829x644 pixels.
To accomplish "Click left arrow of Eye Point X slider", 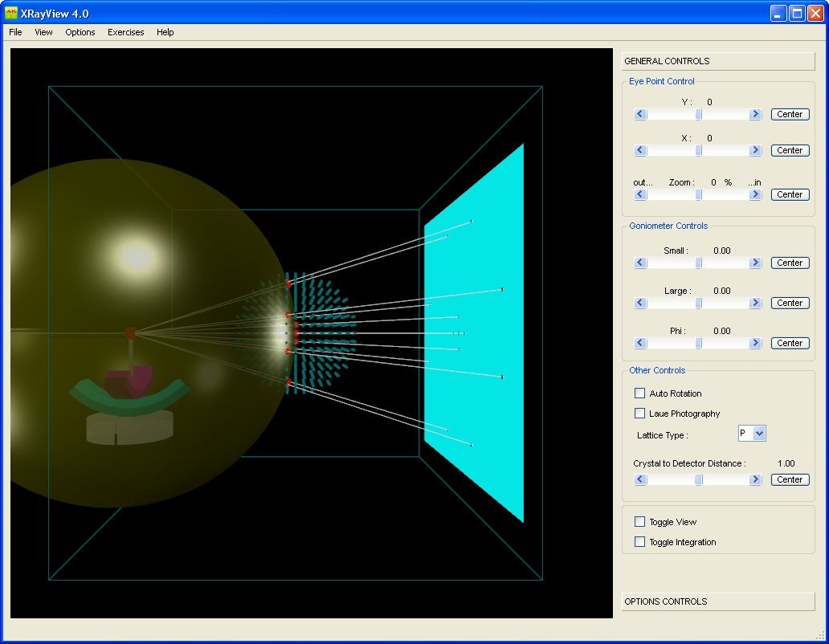I will (x=640, y=151).
